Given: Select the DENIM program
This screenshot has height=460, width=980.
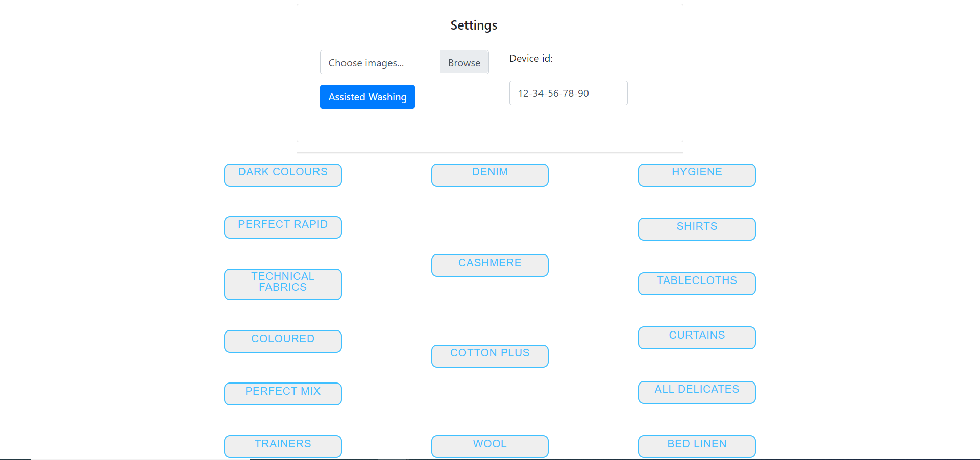Looking at the screenshot, I should [x=489, y=175].
